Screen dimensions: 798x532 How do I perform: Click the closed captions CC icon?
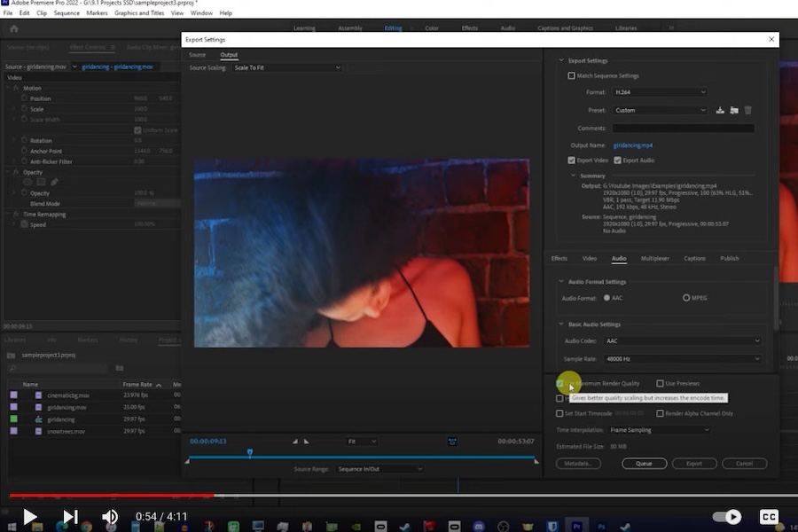coord(769,517)
